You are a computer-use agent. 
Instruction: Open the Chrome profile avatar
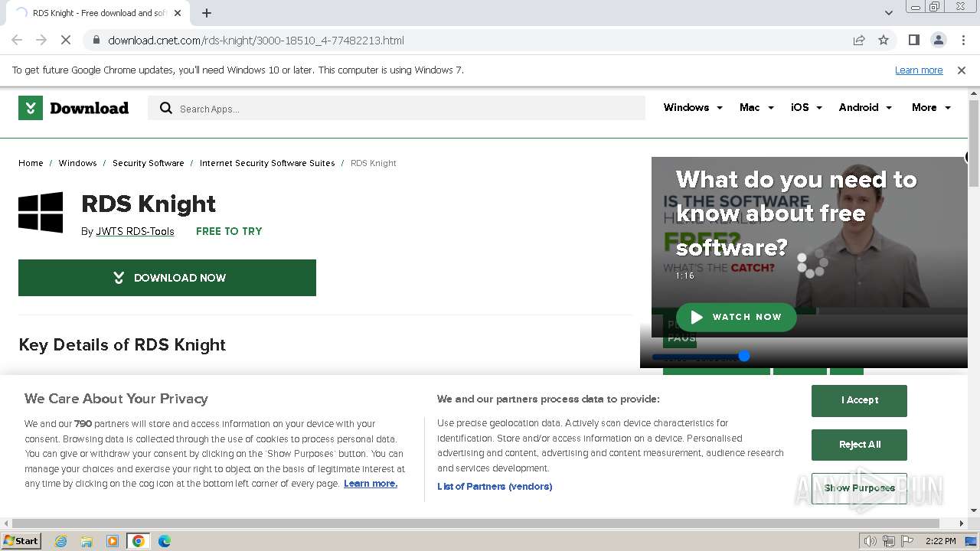(x=938, y=40)
